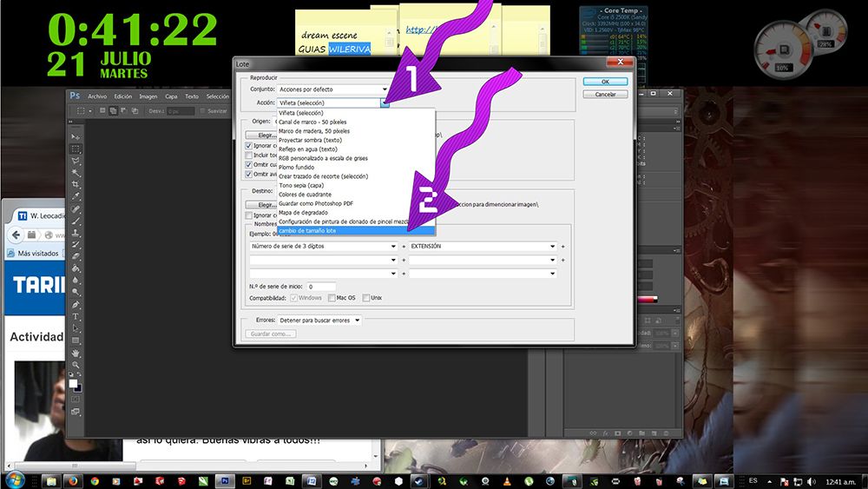
Task: Toggle the 'Incluir' checkbox under Origen
Action: (248, 155)
